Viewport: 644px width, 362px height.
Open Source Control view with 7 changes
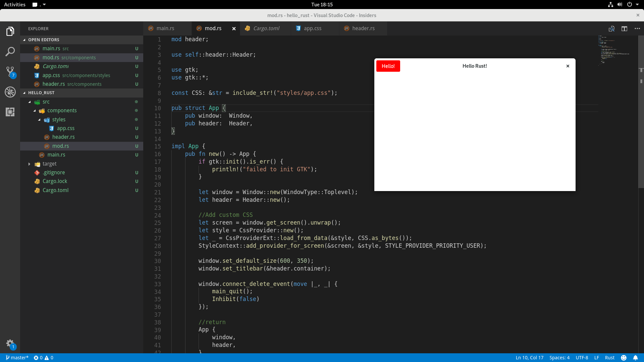10,72
